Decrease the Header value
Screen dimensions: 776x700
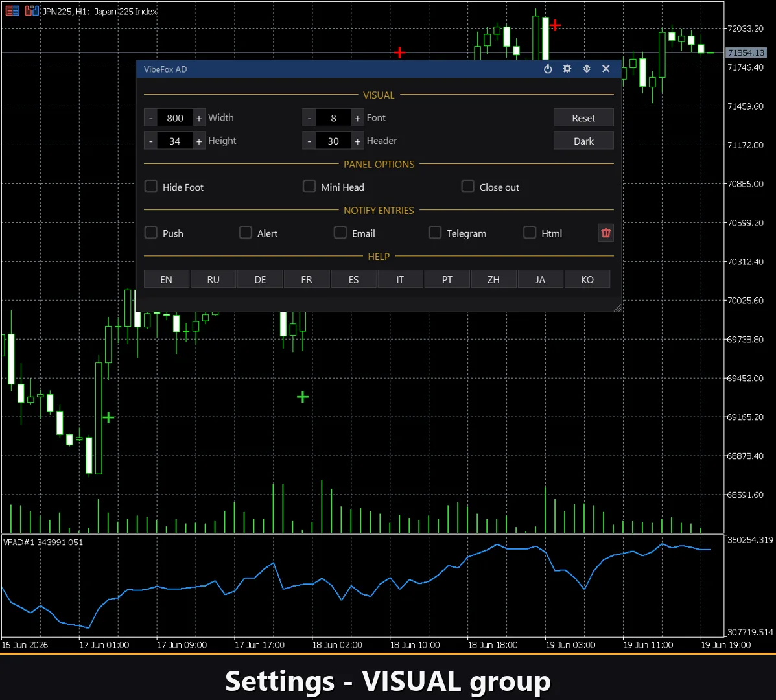tap(309, 141)
